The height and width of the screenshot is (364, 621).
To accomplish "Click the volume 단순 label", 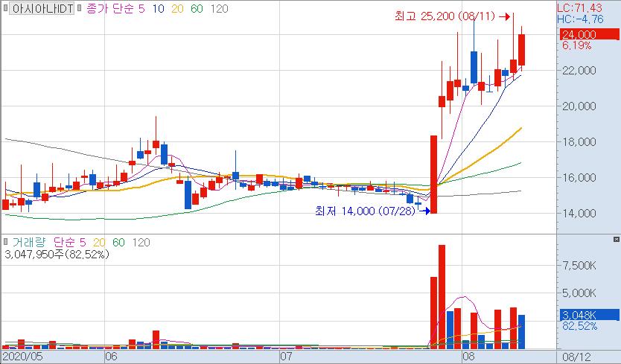I will pyautogui.click(x=66, y=242).
